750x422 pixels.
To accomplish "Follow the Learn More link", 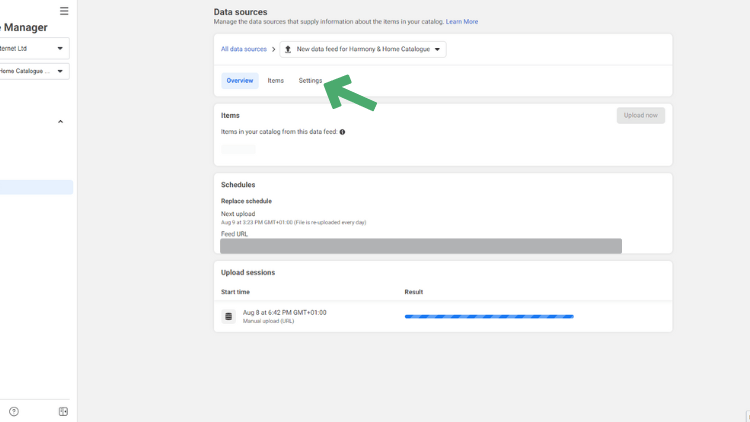I will pos(462,22).
